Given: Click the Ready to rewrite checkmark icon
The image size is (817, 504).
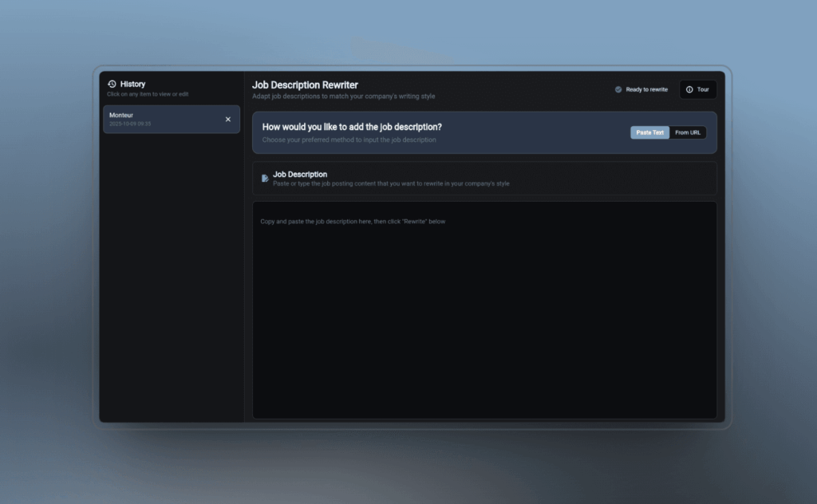Looking at the screenshot, I should coord(618,89).
